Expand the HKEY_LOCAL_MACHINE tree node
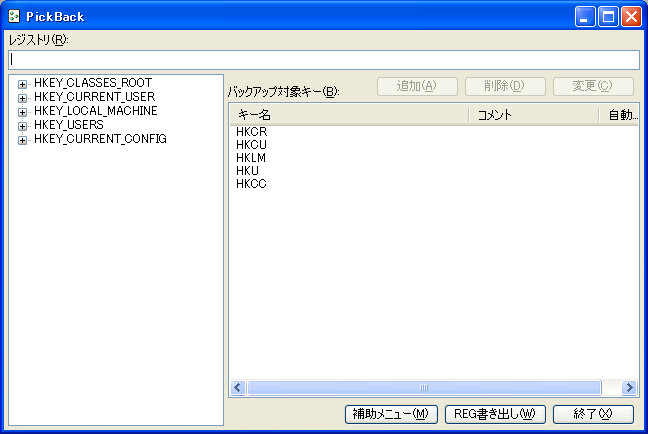The width and height of the screenshot is (648, 434). 22,111
